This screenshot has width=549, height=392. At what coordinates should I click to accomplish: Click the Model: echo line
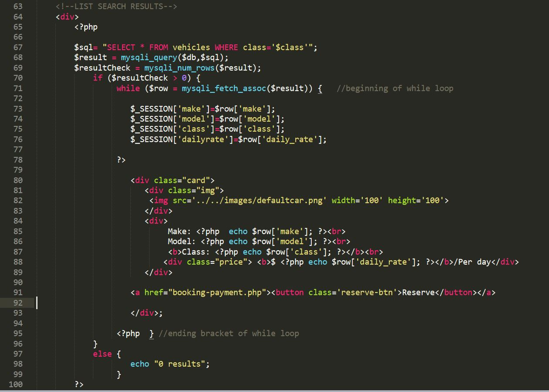[259, 241]
